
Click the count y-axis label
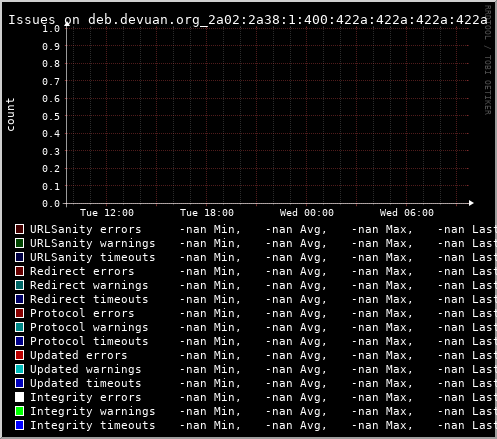(10, 115)
